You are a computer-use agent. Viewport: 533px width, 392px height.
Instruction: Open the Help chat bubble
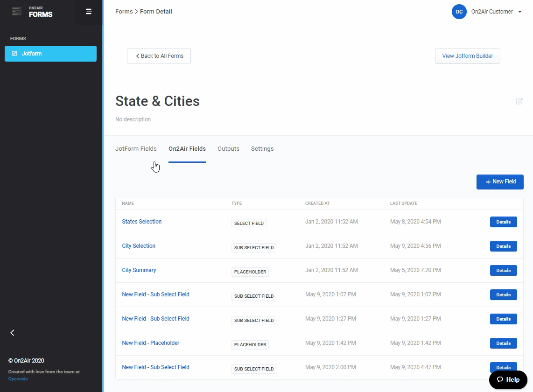[x=508, y=379]
